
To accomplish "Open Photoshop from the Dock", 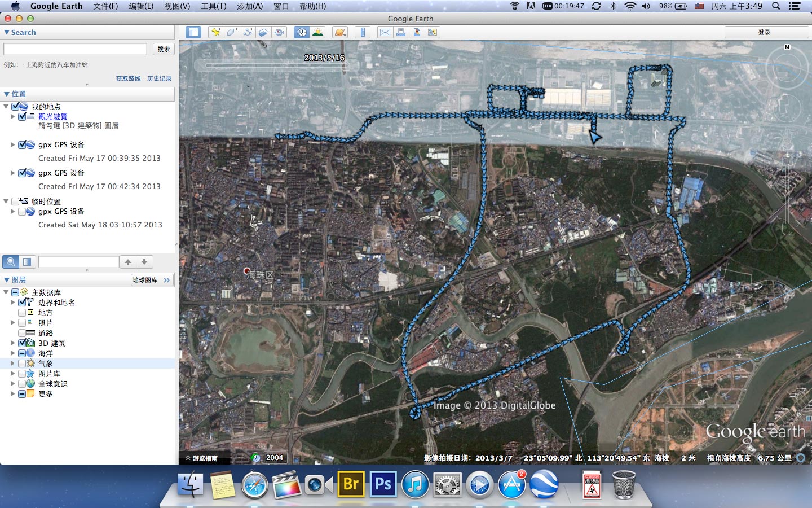I will tap(383, 484).
